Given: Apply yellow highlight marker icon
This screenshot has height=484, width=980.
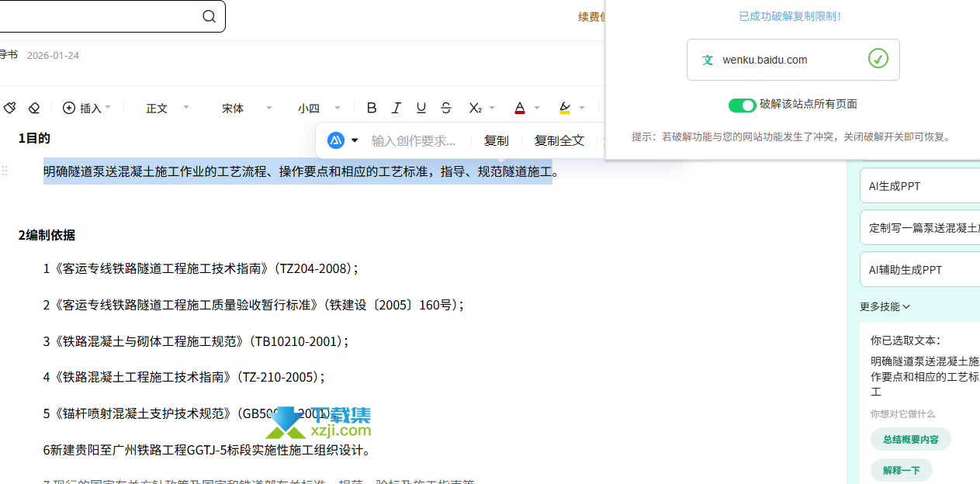Looking at the screenshot, I should 564,108.
